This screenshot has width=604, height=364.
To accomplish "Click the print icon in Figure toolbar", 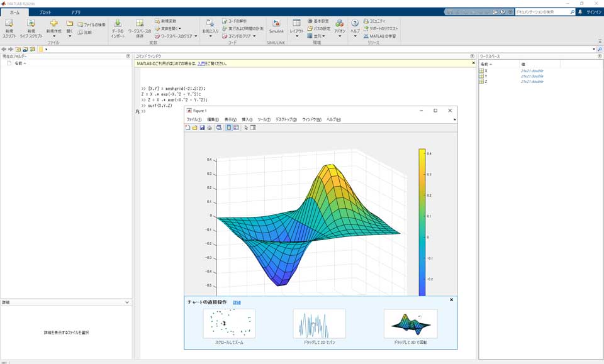I will pyautogui.click(x=210, y=128).
